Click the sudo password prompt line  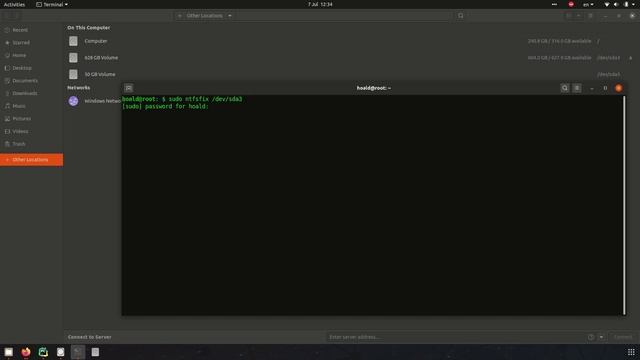165,107
